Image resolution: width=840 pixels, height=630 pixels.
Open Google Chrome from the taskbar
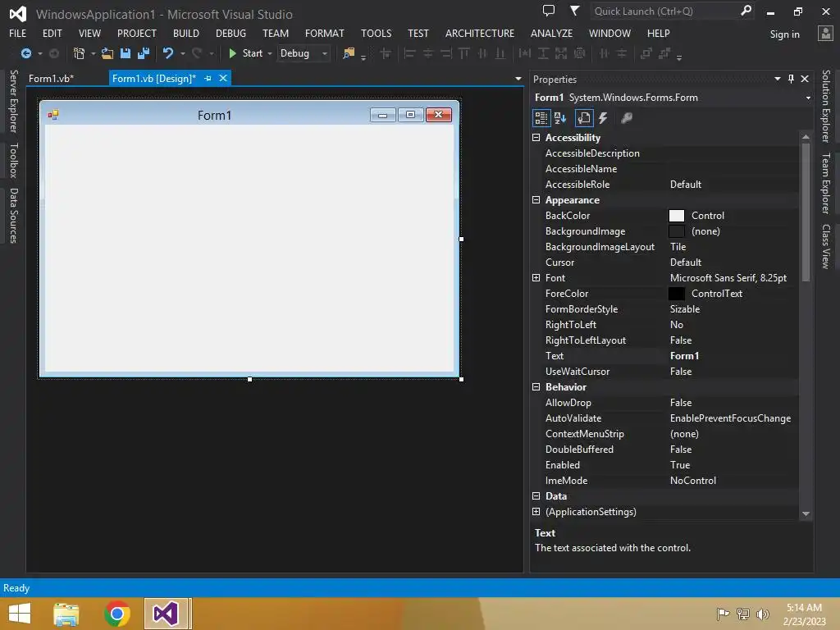[116, 614]
